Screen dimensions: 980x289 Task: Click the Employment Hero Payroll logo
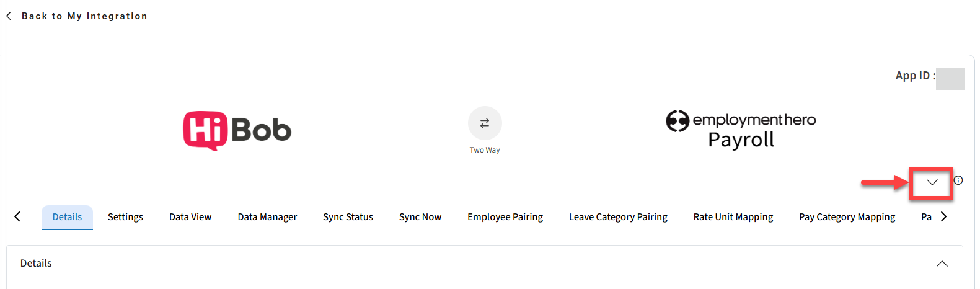tap(741, 130)
